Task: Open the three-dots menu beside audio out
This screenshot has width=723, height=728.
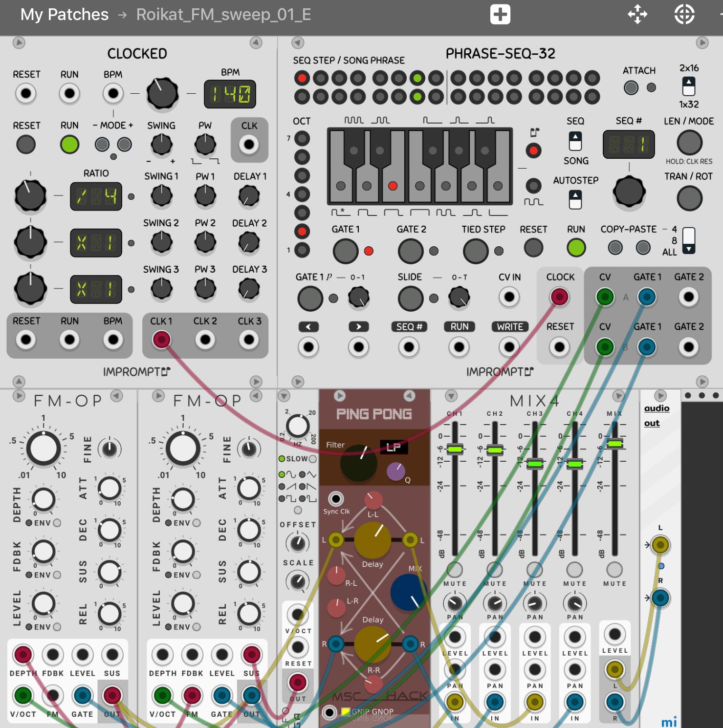Action: click(701, 396)
